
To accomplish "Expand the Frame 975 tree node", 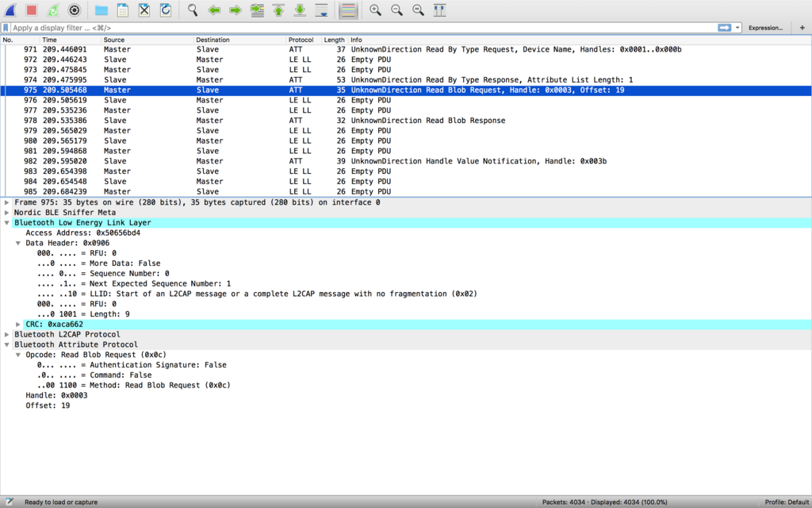I will click(6, 202).
